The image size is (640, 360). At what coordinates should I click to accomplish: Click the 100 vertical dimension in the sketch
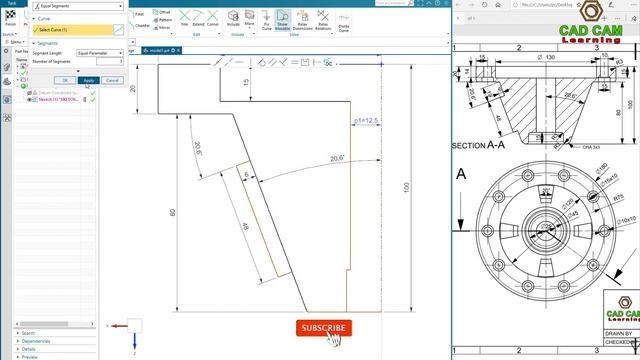pyautogui.click(x=406, y=187)
